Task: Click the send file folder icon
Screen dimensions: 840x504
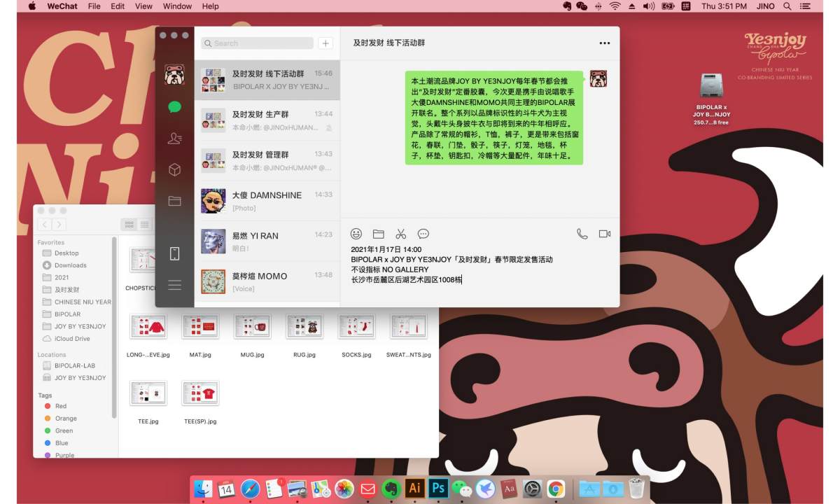Action: [379, 234]
